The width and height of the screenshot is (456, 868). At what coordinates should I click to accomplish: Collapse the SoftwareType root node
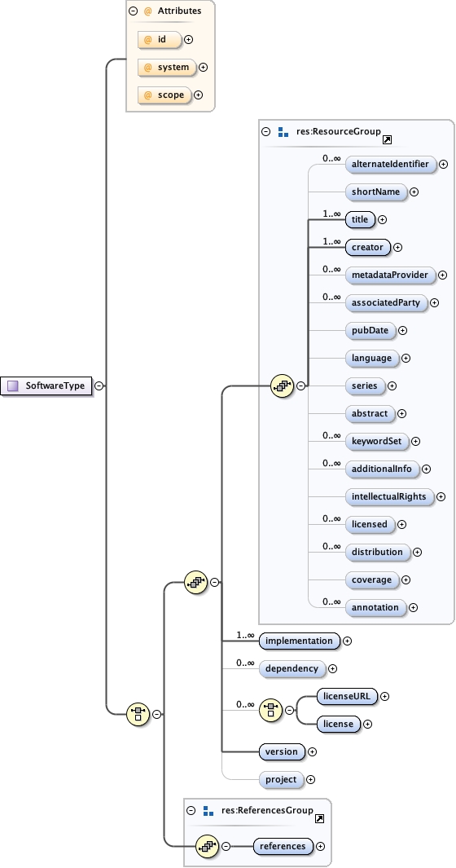[x=99, y=386]
